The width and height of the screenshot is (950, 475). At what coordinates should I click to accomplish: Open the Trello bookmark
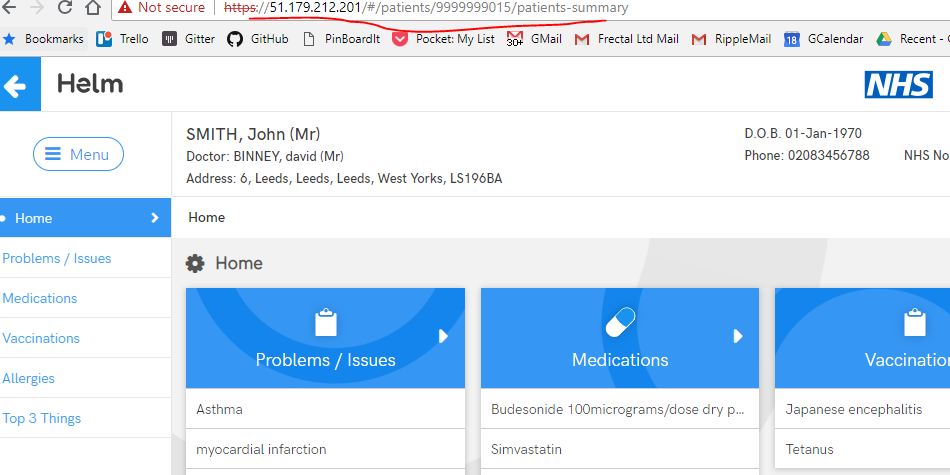point(122,39)
